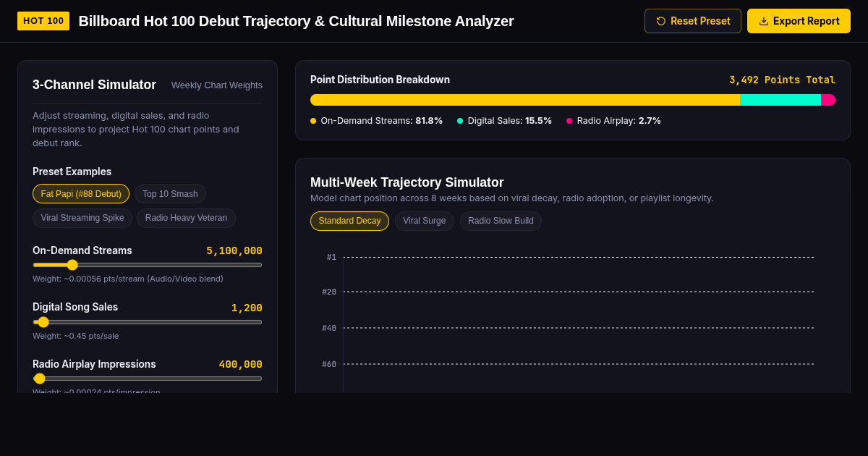Click the Multi-Week Trajectory Simulator heading
868x456 pixels.
[407, 182]
